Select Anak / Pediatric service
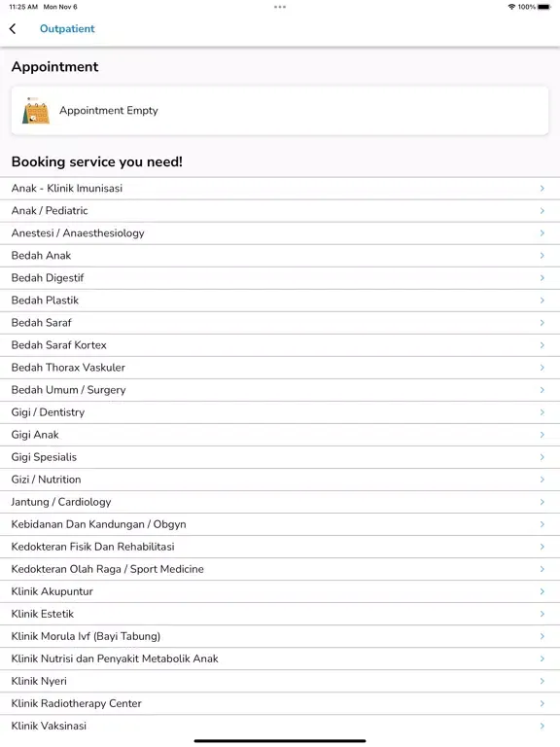The image size is (560, 747). pyautogui.click(x=280, y=211)
